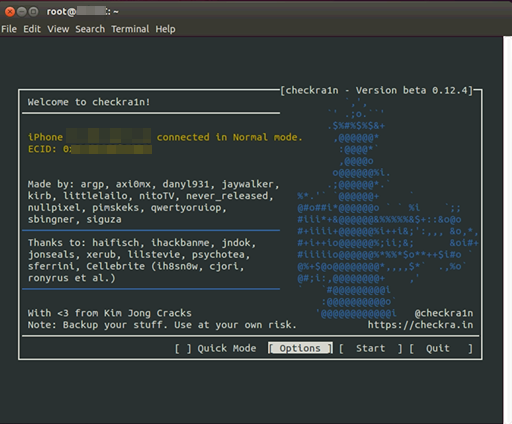The height and width of the screenshot is (424, 512).
Task: Click the 'connected in Normal mode.' text
Action: point(229,137)
